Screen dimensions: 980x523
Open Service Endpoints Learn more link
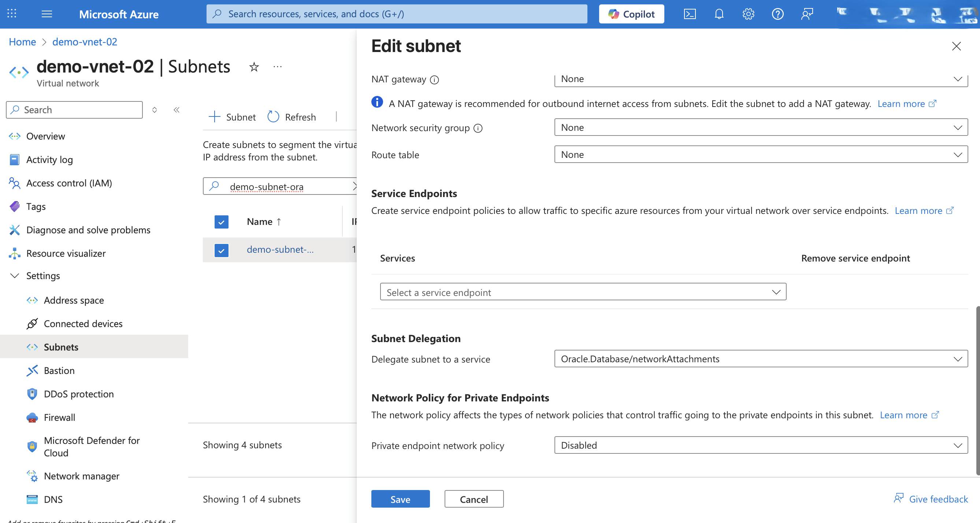pos(924,210)
